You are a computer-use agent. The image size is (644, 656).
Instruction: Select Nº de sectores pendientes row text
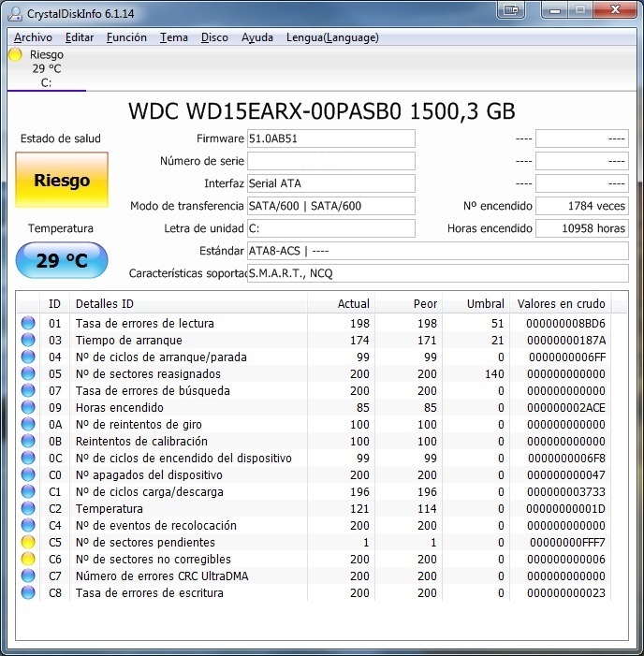pos(145,542)
